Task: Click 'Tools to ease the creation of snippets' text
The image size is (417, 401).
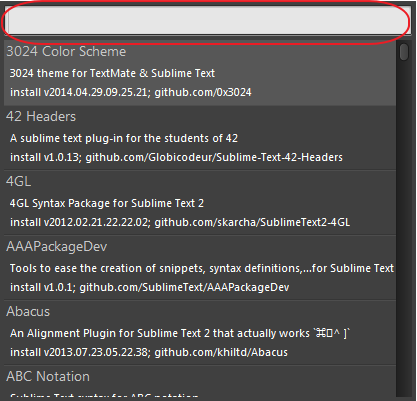Action: point(107,268)
